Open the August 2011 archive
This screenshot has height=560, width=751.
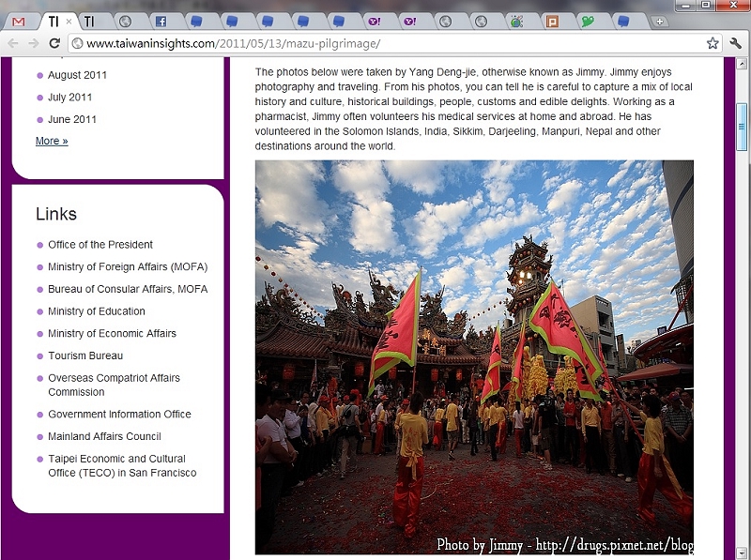tap(77, 75)
